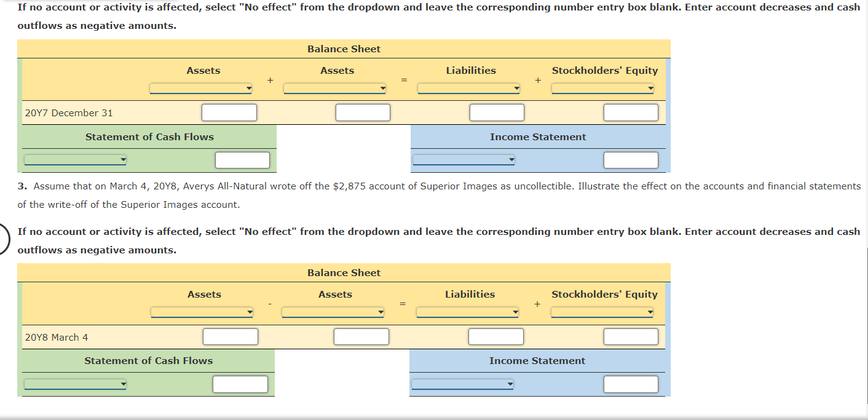
Task: Open the first Assets dropdown in the 20Y7 Balance Sheet
Action: (200, 88)
